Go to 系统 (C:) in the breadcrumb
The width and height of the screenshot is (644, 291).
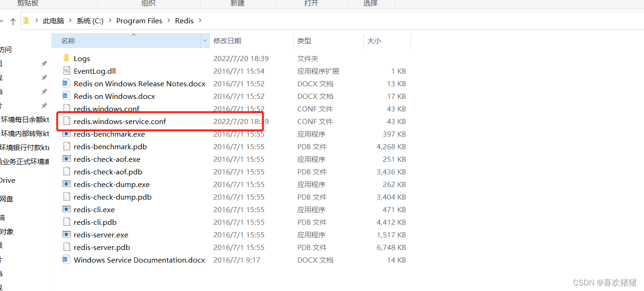pos(90,21)
